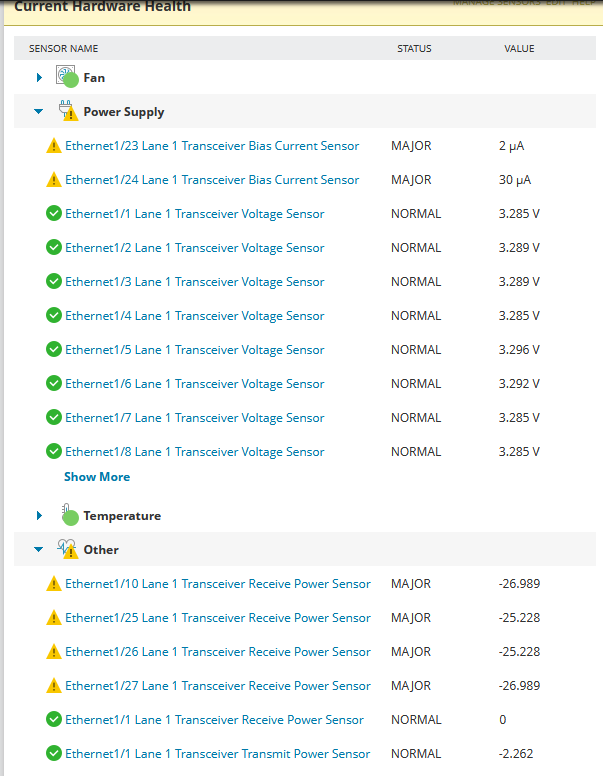The image size is (603, 776).
Task: Click the Status column header
Action: (414, 48)
